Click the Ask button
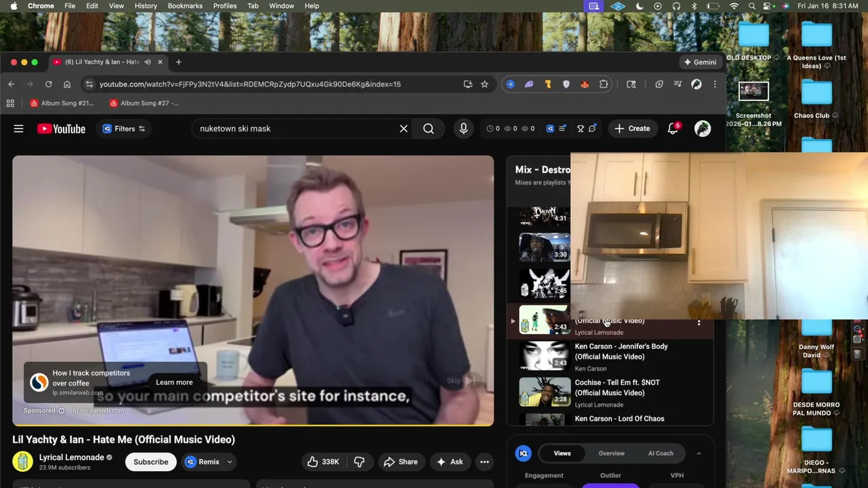 click(x=450, y=462)
